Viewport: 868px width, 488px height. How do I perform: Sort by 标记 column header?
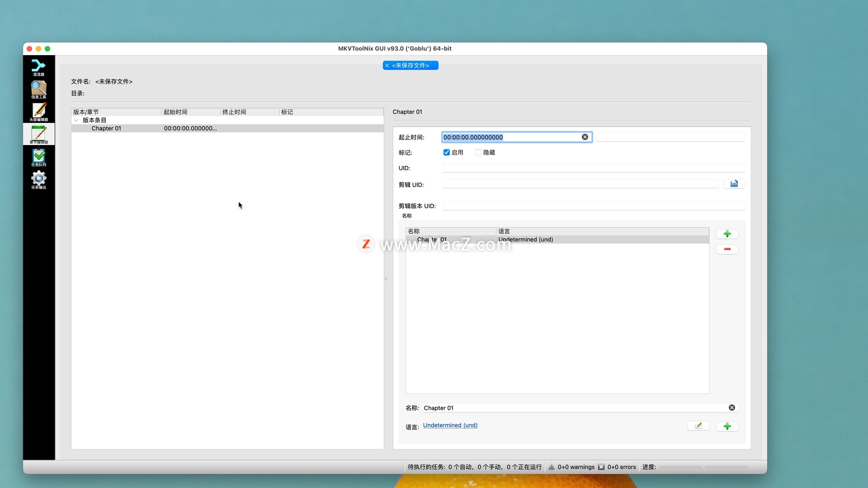click(x=331, y=112)
